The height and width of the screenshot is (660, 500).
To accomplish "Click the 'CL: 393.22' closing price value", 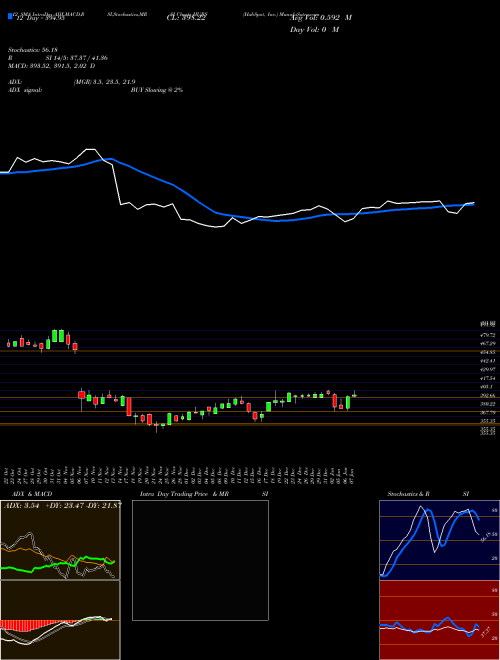I will pyautogui.click(x=186, y=18).
